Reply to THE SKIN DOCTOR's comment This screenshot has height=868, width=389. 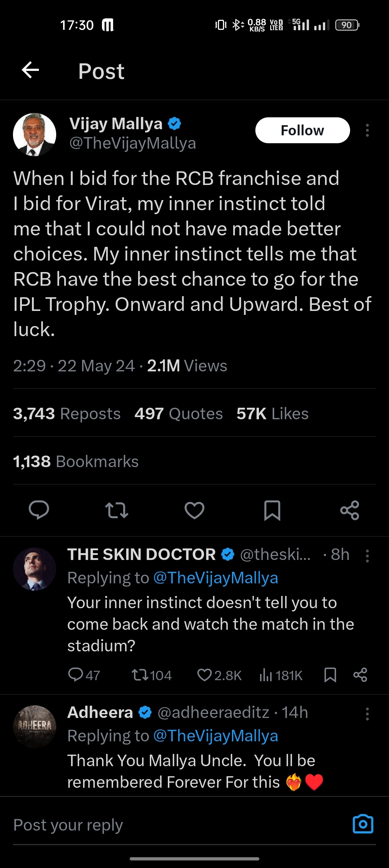(x=76, y=675)
